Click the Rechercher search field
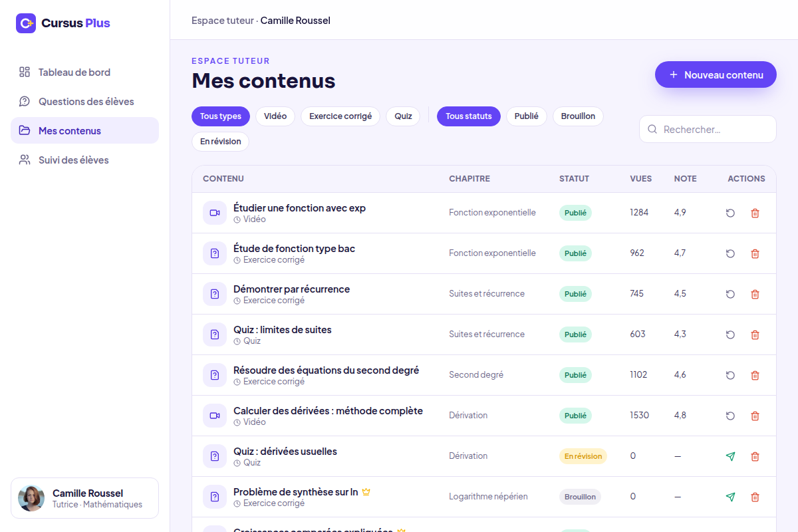798x532 pixels. pos(708,129)
